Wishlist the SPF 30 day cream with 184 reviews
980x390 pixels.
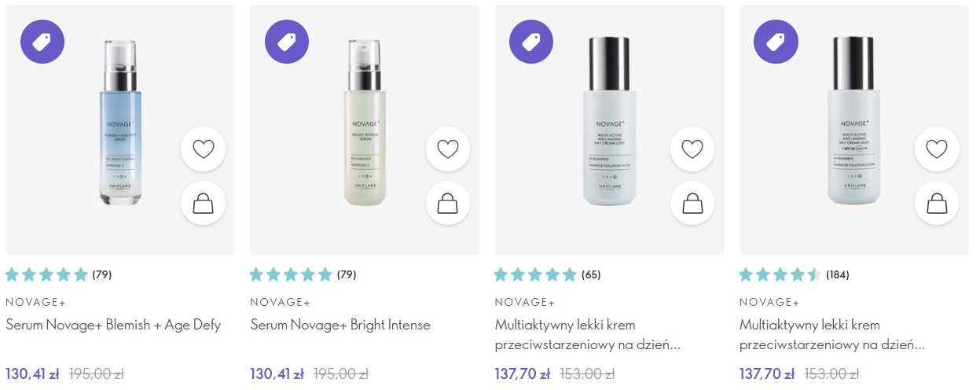click(x=937, y=149)
